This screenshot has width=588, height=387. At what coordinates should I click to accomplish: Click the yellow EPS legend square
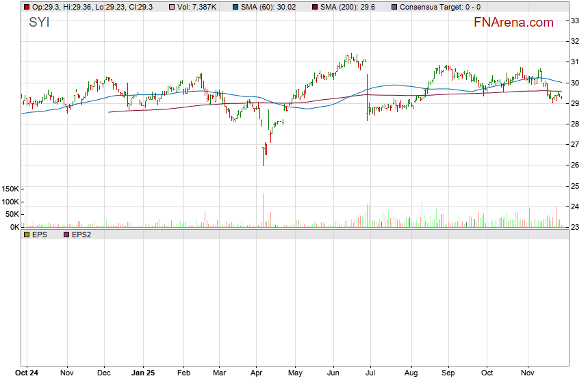(27, 235)
